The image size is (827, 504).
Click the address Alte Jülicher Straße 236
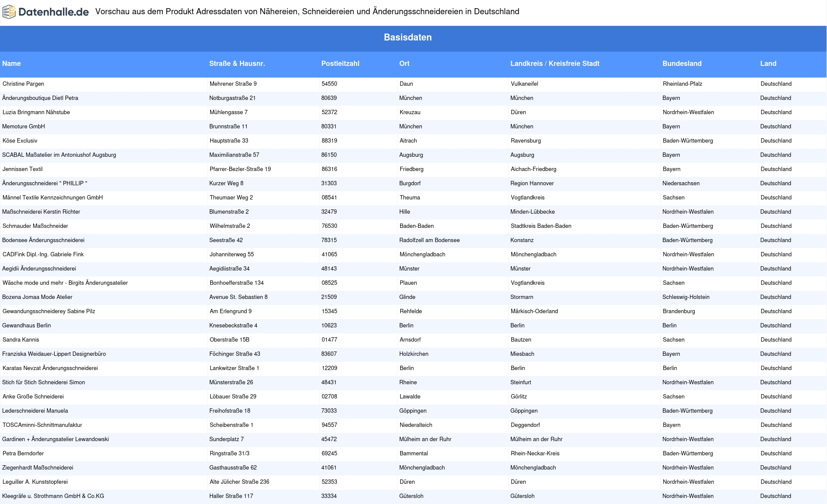(x=239, y=482)
